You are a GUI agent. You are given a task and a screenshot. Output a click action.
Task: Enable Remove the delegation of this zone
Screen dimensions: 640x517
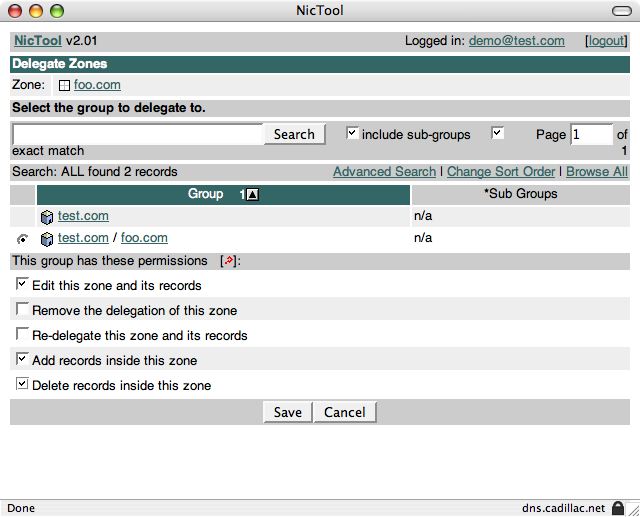pyautogui.click(x=23, y=310)
